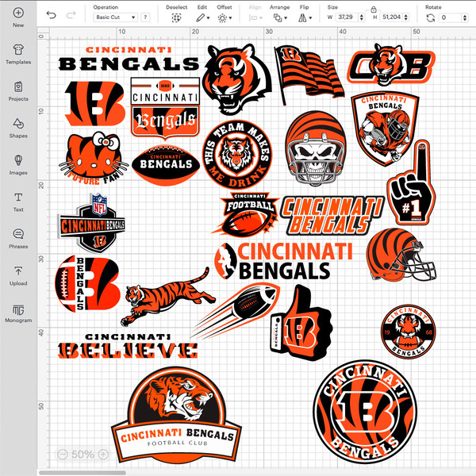Redo the last action
476x476 pixels.
click(x=71, y=14)
